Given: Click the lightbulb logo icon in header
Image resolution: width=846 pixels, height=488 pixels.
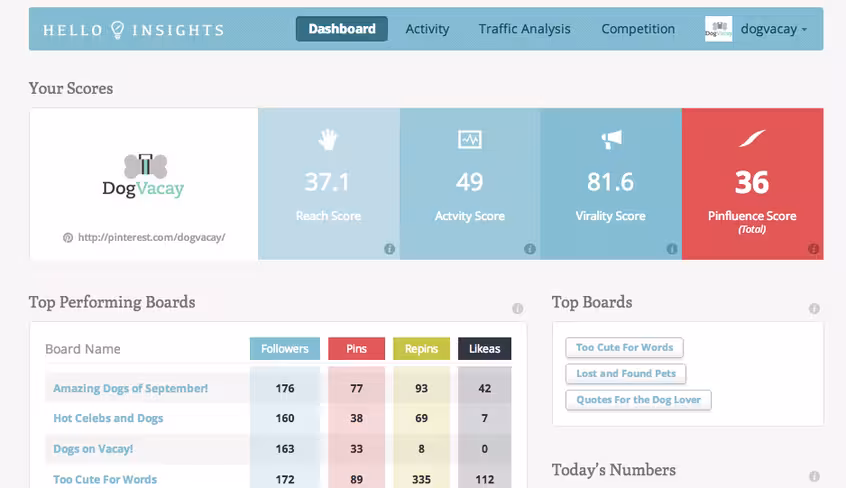Looking at the screenshot, I should pos(118,29).
